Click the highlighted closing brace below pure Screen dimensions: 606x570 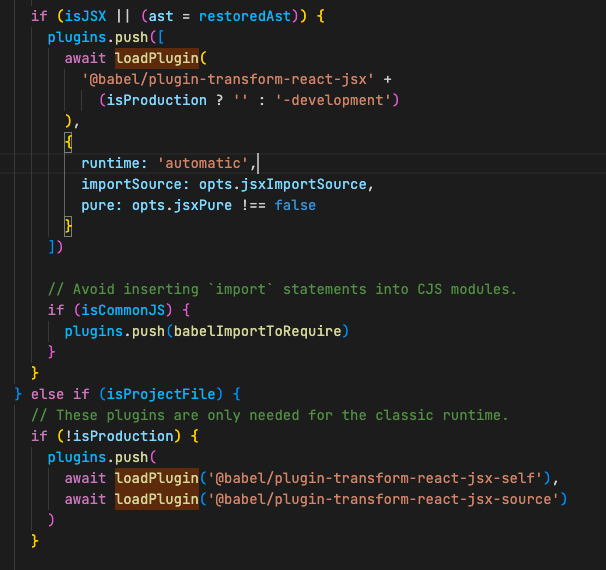tap(69, 226)
